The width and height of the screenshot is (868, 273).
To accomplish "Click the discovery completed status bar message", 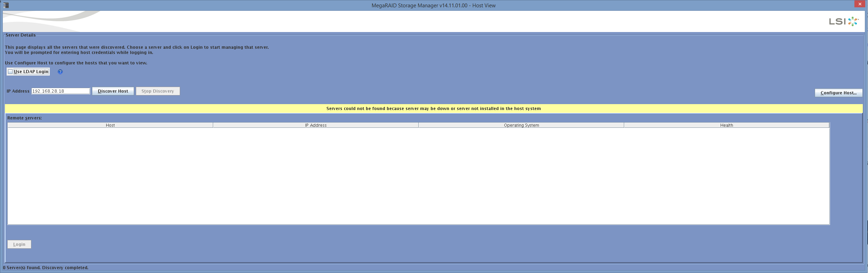I will (46, 268).
